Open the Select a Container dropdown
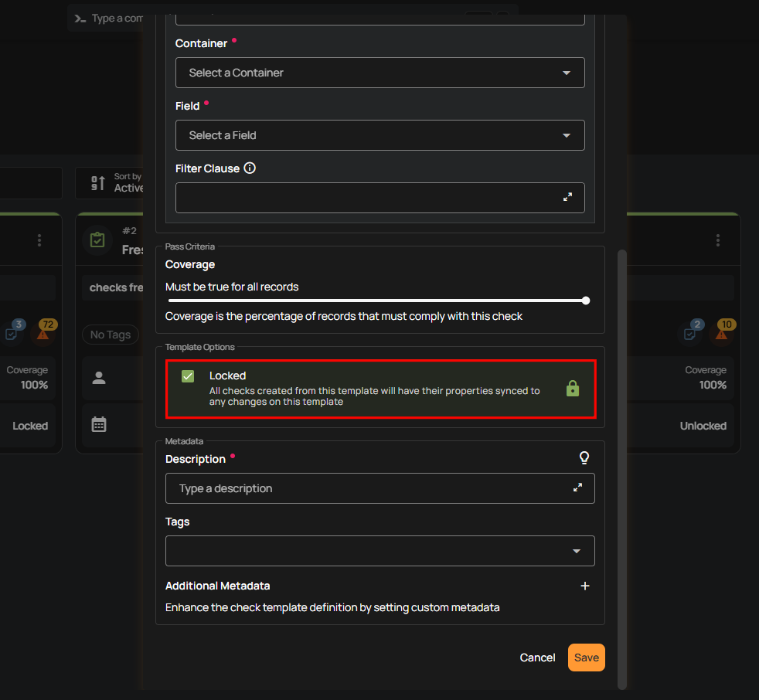The height and width of the screenshot is (700, 759). coord(379,73)
